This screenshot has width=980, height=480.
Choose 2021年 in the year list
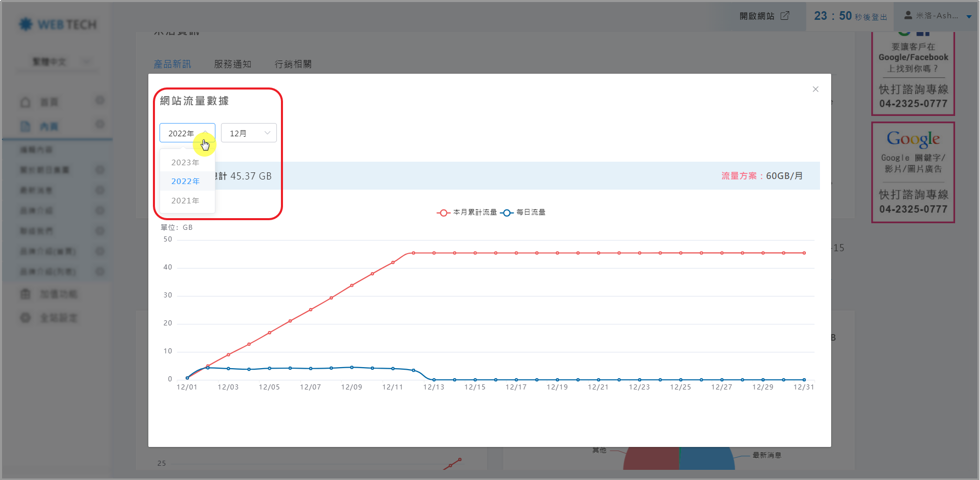pos(185,201)
